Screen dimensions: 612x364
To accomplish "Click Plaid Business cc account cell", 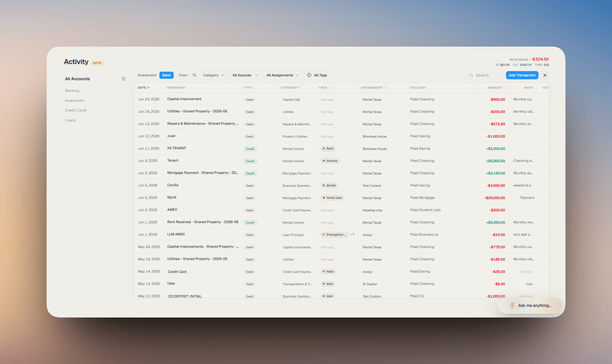I will coord(424,235).
